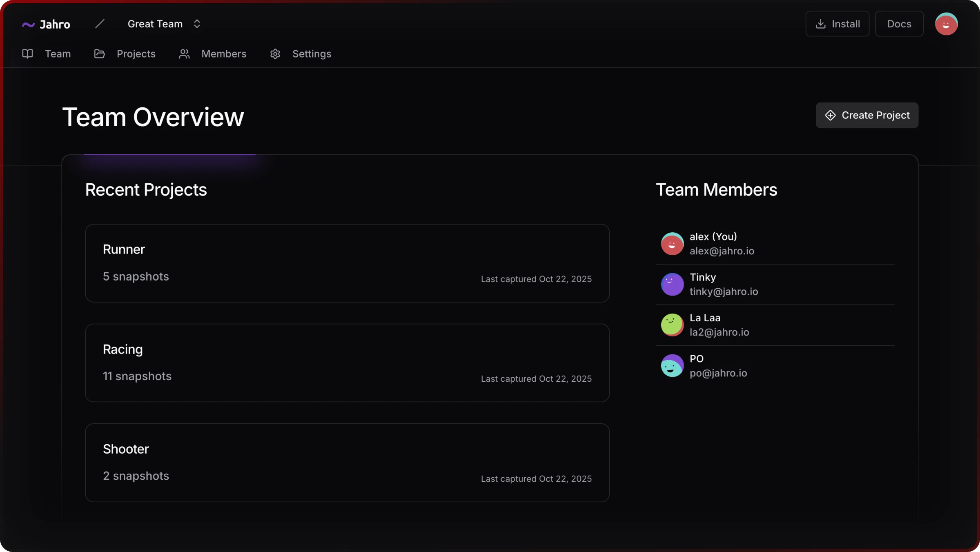The width and height of the screenshot is (980, 552).
Task: Click the folder icon beside Projects tab
Action: (100, 54)
